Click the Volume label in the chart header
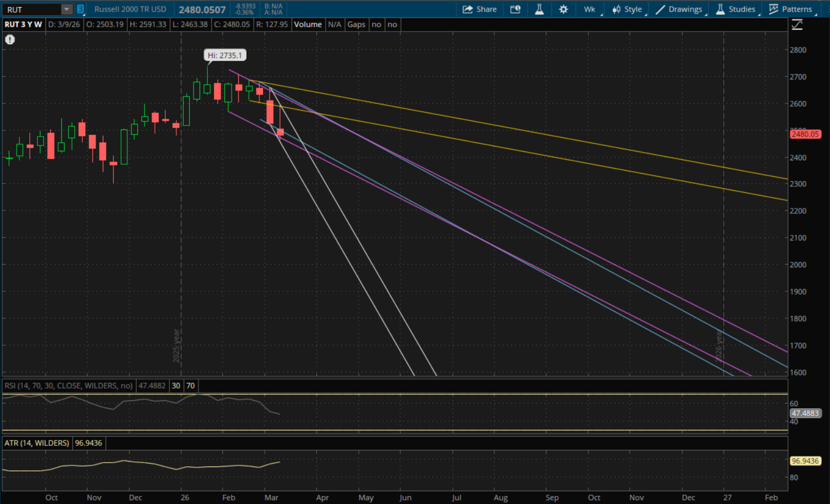The width and height of the screenshot is (830, 504). point(307,24)
